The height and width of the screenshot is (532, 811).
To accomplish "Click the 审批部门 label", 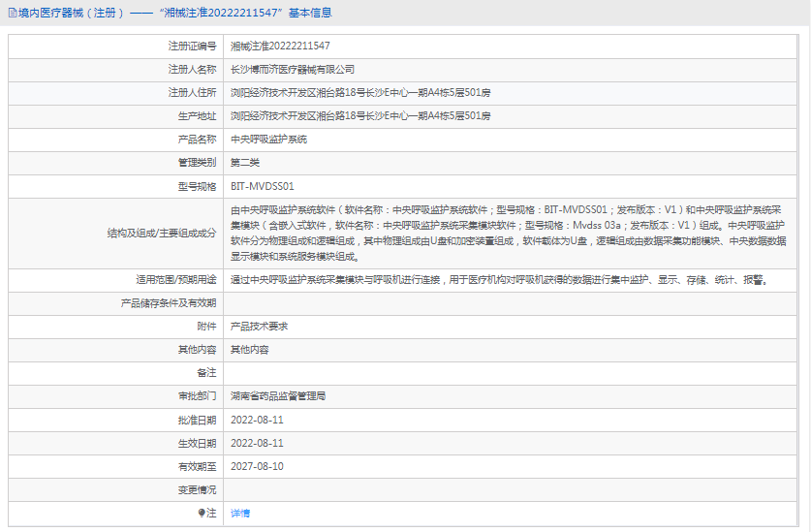I will 197,396.
